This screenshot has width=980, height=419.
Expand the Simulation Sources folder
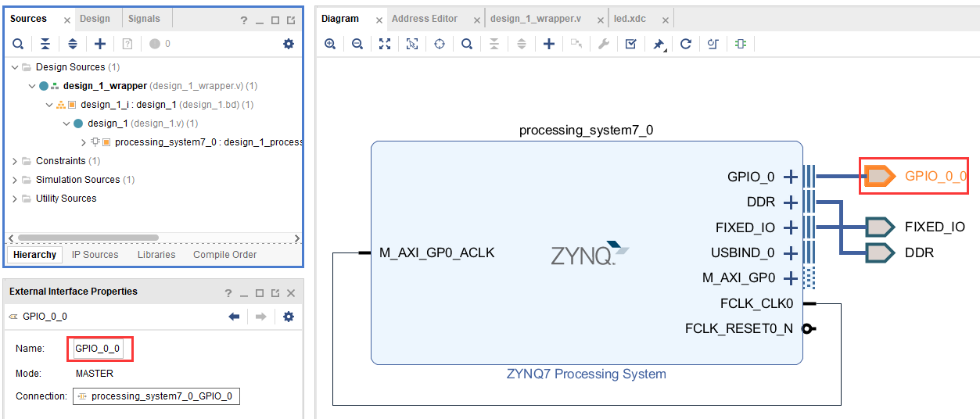tap(15, 180)
